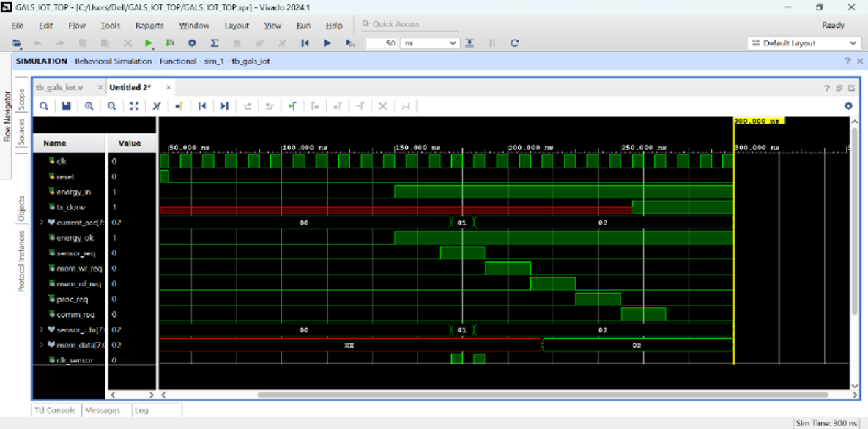
Task: Zoom out of the waveform
Action: pos(111,105)
